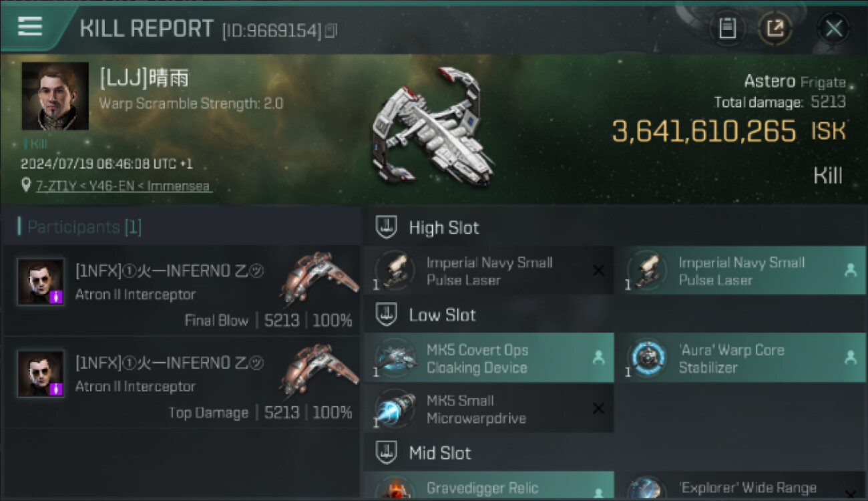Select destroyed Imperial Navy Small Pulse Laser
This screenshot has height=501, width=868.
click(x=489, y=271)
